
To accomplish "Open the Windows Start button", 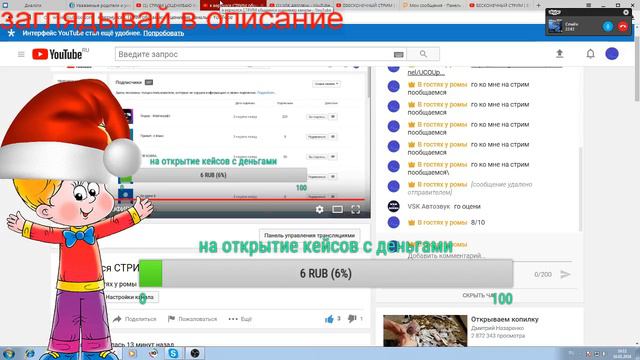I will tap(9, 353).
